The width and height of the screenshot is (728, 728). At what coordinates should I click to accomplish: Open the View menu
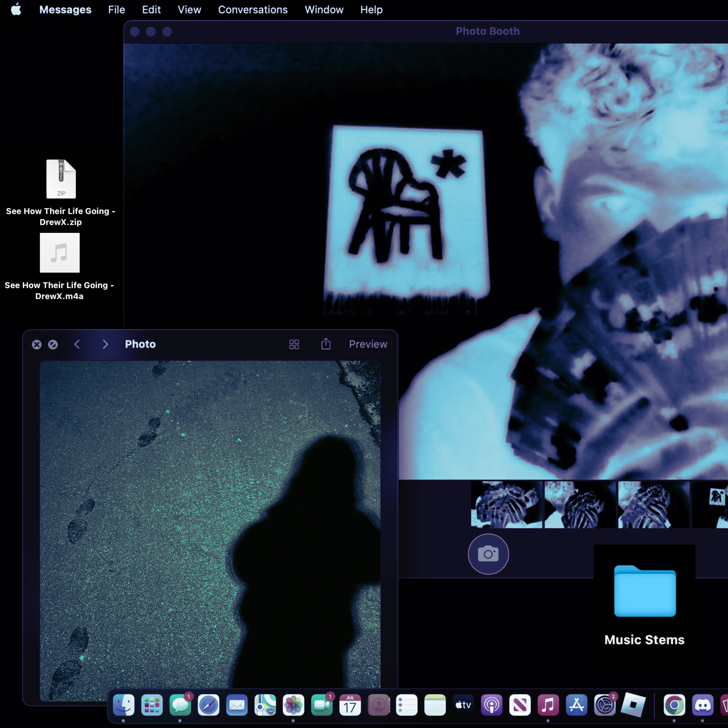[189, 10]
